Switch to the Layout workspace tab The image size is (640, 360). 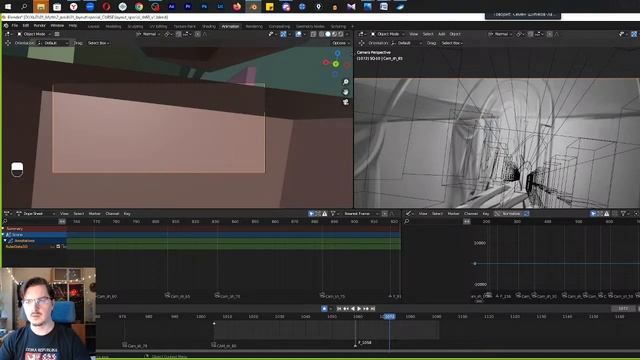93,27
